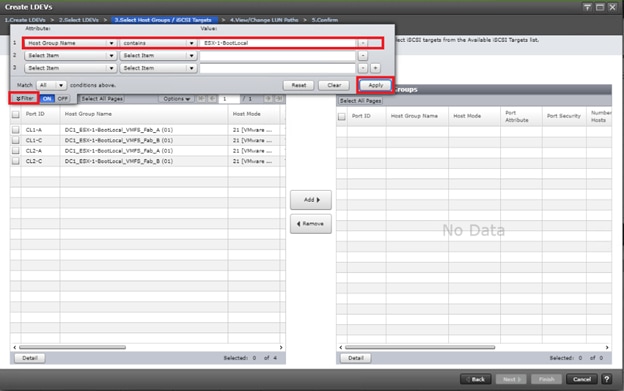Click the Remove button
Screen dimensions: 624x391
(x=311, y=224)
